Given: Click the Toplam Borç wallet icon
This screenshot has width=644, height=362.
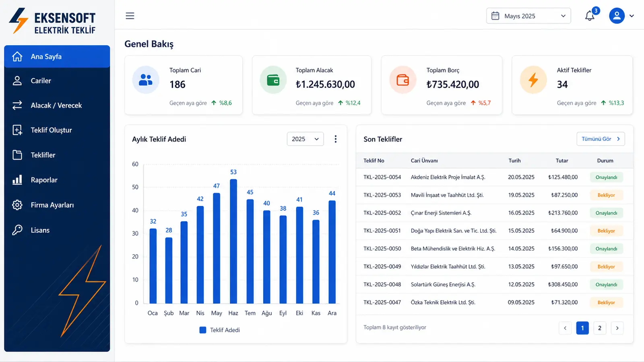Looking at the screenshot, I should tap(403, 80).
